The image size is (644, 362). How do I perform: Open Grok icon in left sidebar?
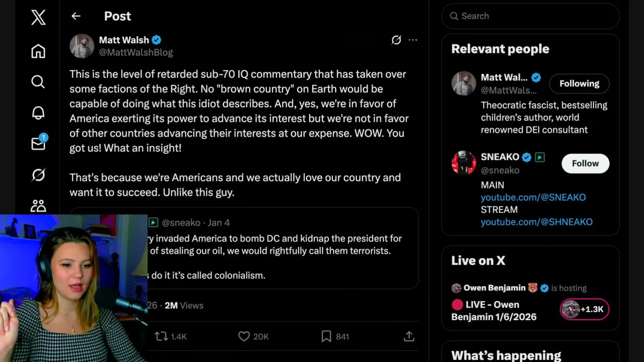(x=38, y=174)
